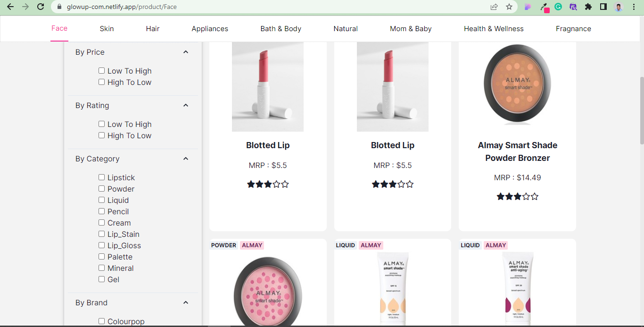
Task: Tick the Powder category checkbox
Action: click(101, 188)
